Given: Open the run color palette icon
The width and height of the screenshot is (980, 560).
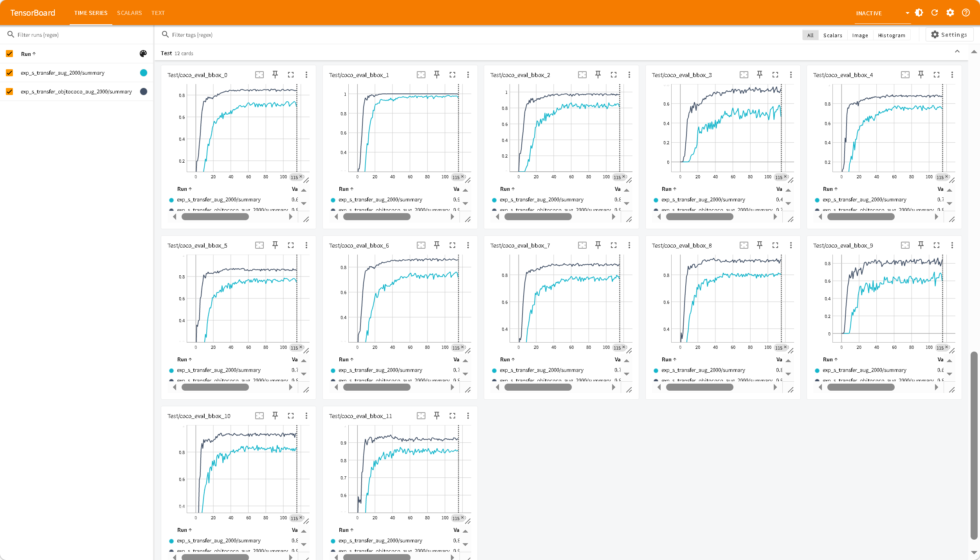Looking at the screenshot, I should tap(143, 54).
